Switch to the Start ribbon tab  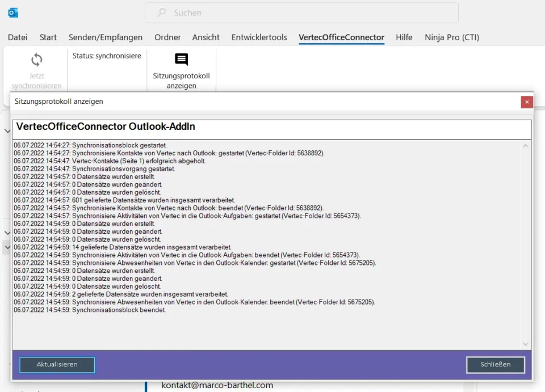click(x=48, y=37)
